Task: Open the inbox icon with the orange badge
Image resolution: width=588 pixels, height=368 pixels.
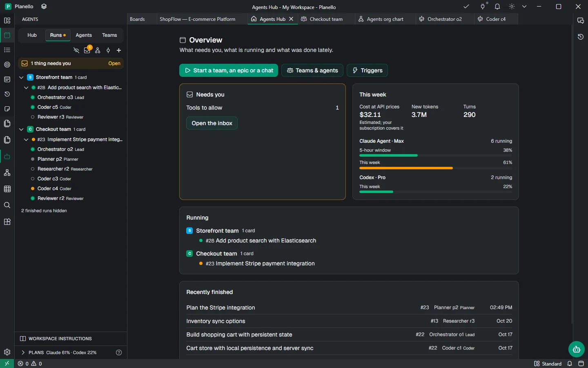Action: click(x=87, y=50)
